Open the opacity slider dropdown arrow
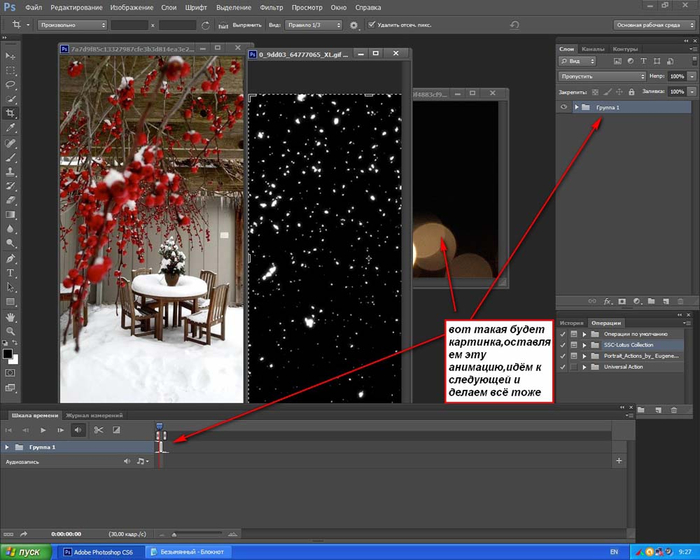The image size is (700, 560). click(692, 76)
